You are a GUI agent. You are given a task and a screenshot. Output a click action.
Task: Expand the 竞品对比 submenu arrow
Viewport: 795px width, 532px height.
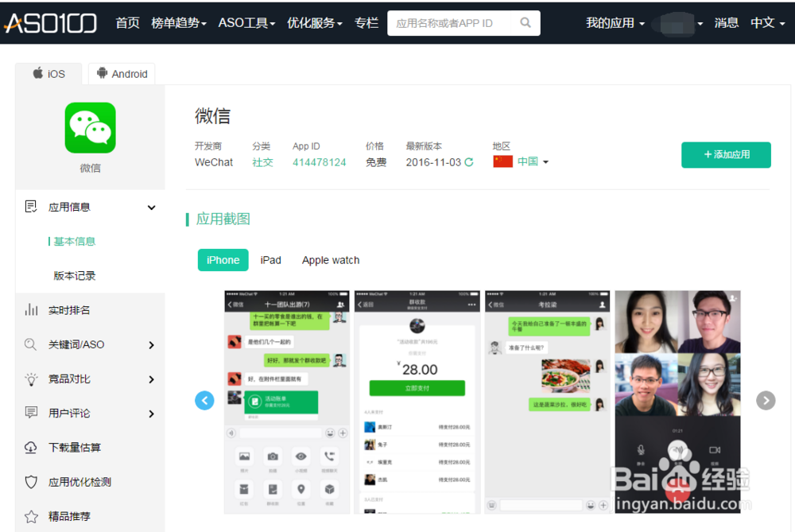pyautogui.click(x=151, y=379)
